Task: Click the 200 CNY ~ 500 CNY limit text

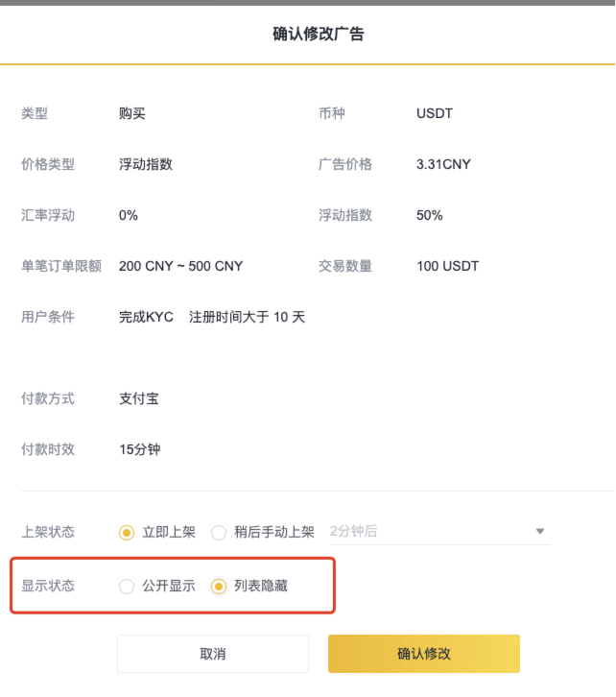Action: coord(180,266)
